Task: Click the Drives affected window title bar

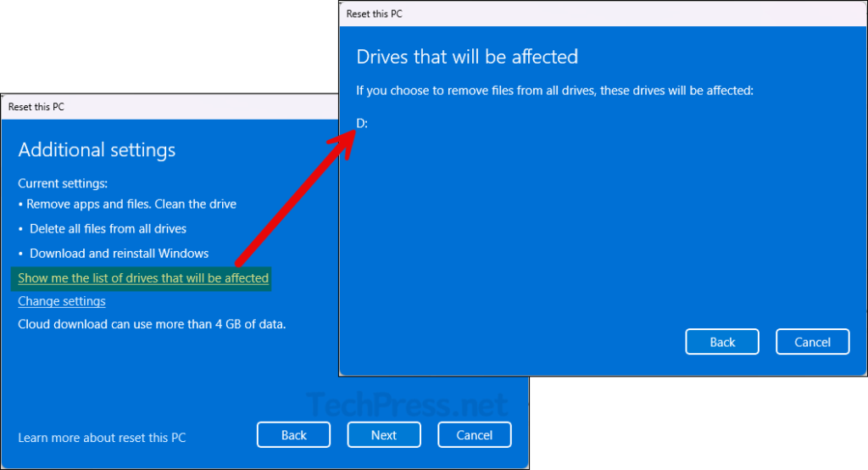Action: pyautogui.click(x=593, y=14)
